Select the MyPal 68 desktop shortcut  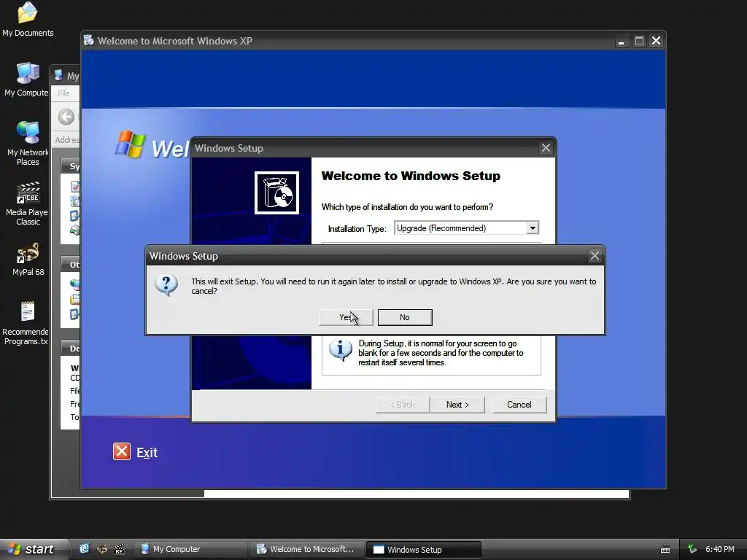click(28, 260)
